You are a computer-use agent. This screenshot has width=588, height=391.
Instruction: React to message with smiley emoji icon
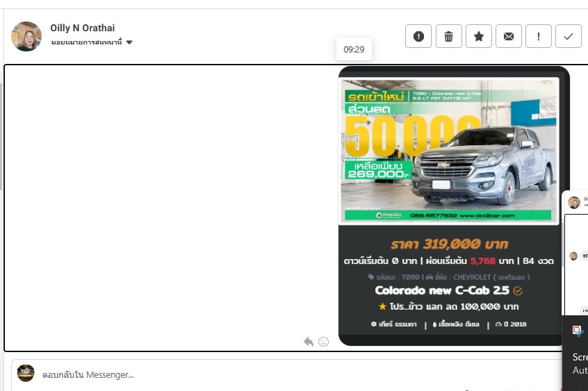pyautogui.click(x=323, y=342)
